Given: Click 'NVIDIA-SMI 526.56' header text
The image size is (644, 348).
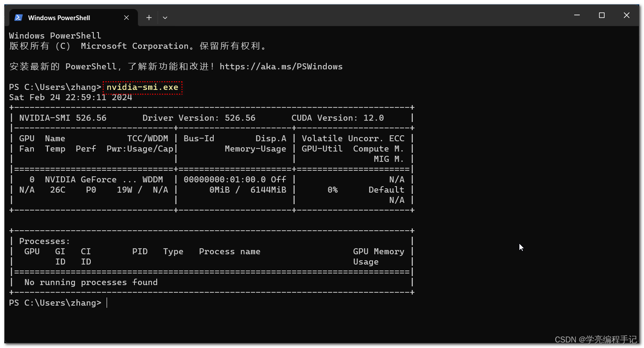Looking at the screenshot, I should coord(63,118).
